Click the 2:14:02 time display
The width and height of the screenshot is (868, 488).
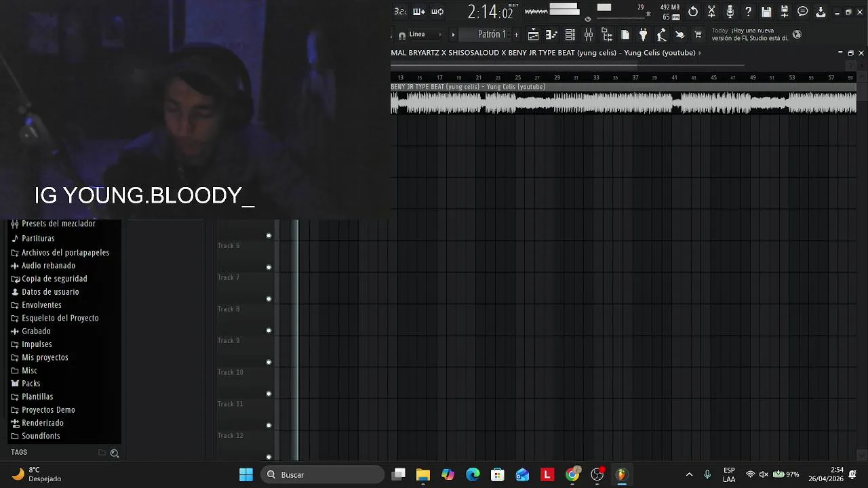coord(490,12)
